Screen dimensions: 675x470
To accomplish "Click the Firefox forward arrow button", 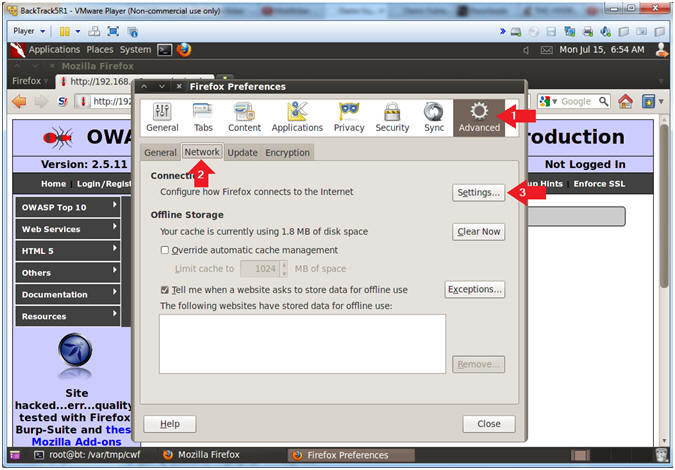I will (42, 102).
